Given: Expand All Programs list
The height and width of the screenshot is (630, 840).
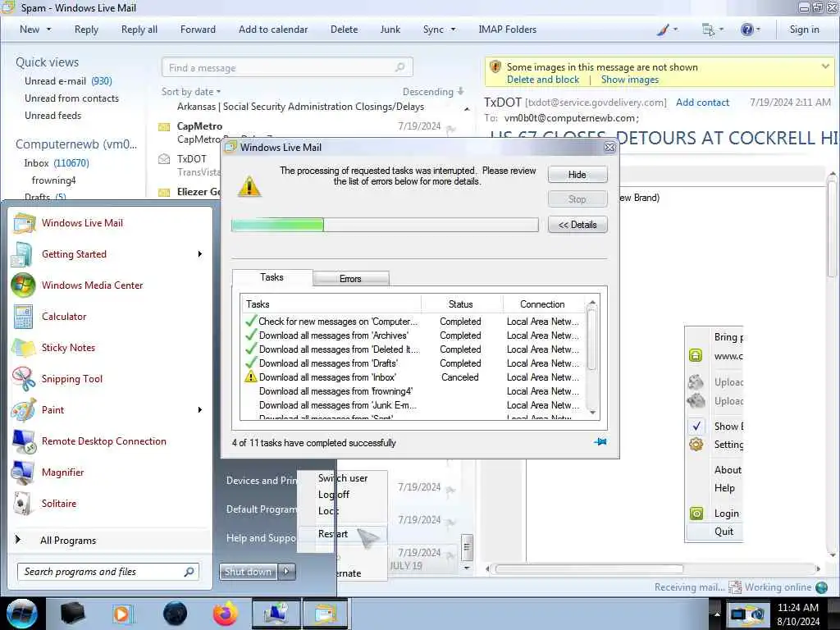Looking at the screenshot, I should (68, 540).
